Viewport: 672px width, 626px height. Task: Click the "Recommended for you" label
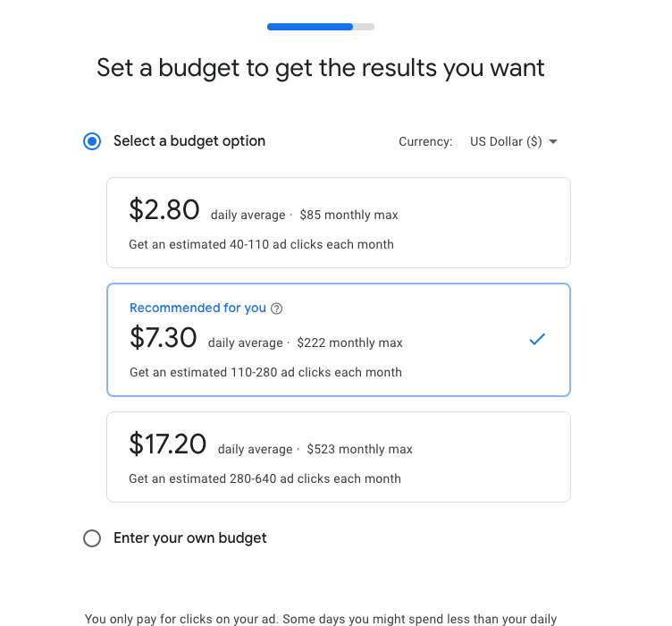click(197, 309)
